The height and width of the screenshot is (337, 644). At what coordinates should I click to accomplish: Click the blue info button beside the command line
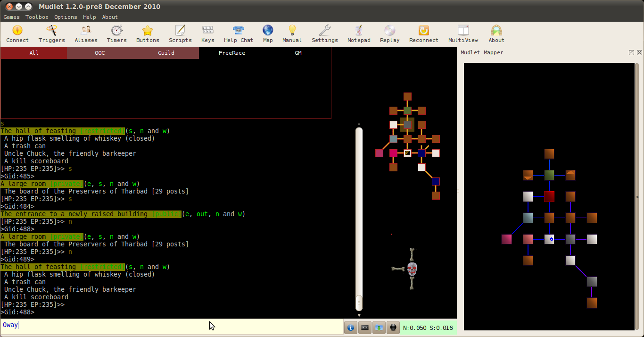(x=351, y=328)
